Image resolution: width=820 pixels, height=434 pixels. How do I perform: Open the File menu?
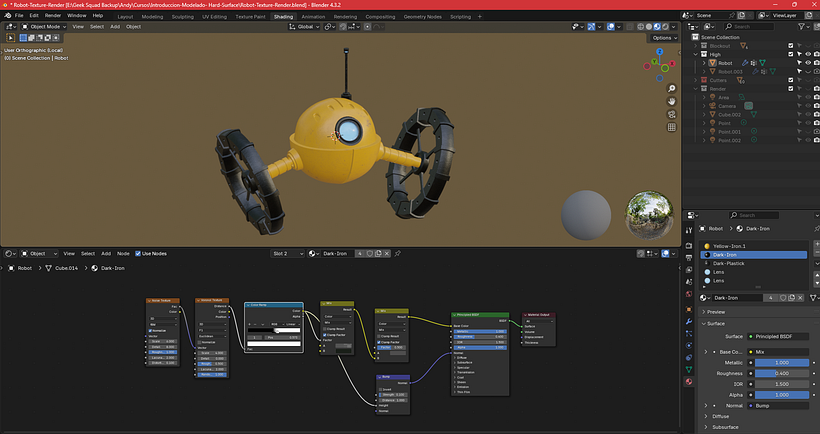(19, 16)
